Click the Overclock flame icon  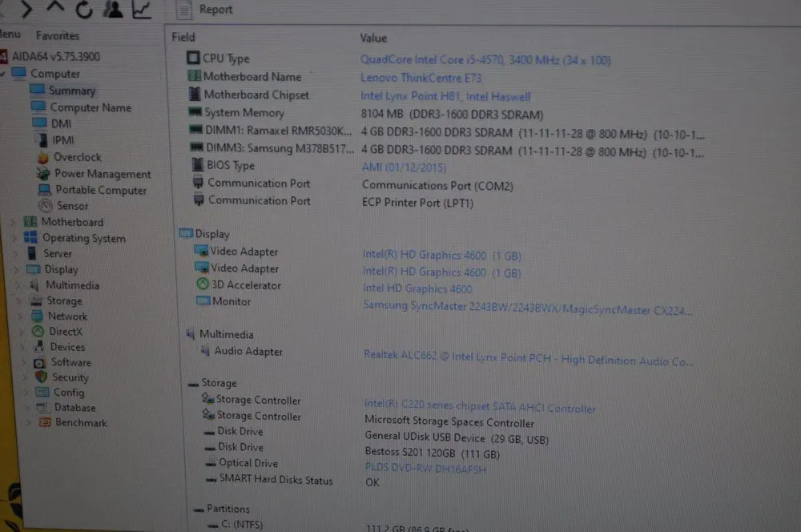click(x=42, y=157)
